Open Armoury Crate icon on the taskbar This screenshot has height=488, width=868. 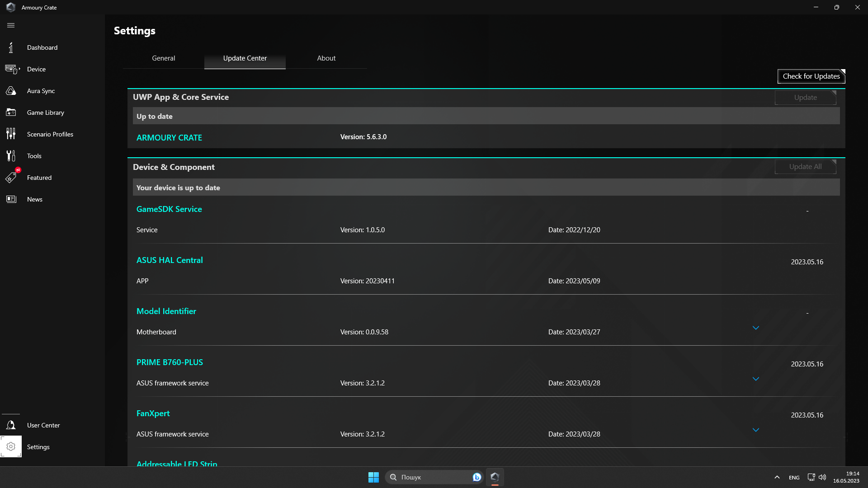coord(495,477)
